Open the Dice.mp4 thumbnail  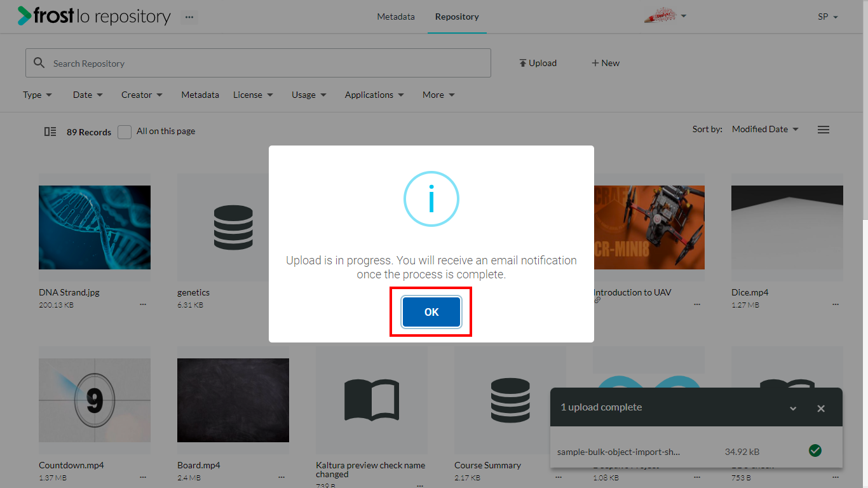point(787,227)
